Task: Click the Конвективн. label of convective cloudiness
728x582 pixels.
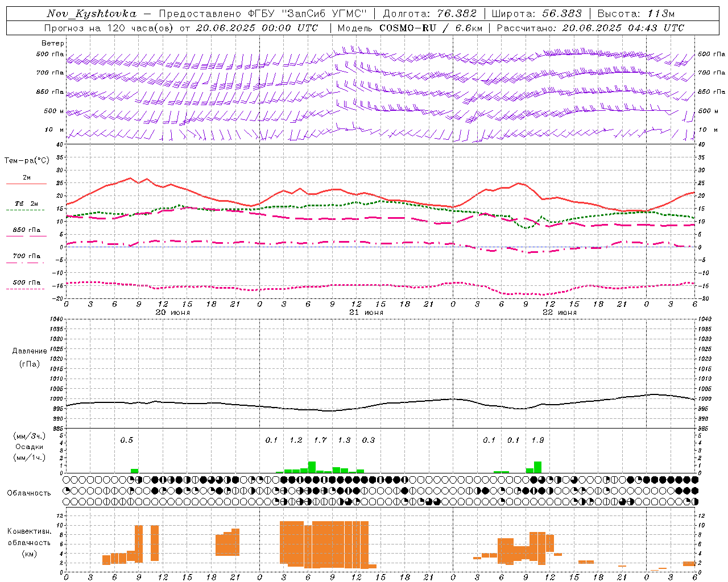Action: click(x=29, y=531)
